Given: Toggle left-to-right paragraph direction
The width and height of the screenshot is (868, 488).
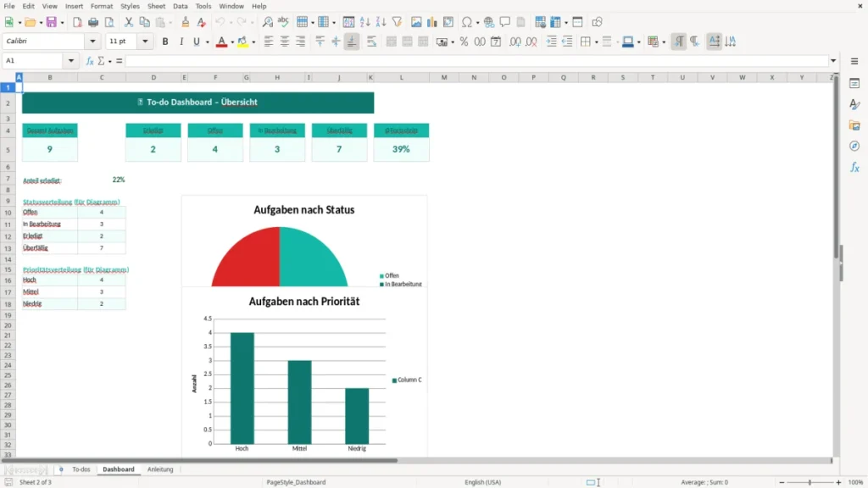Looking at the screenshot, I should coord(679,42).
